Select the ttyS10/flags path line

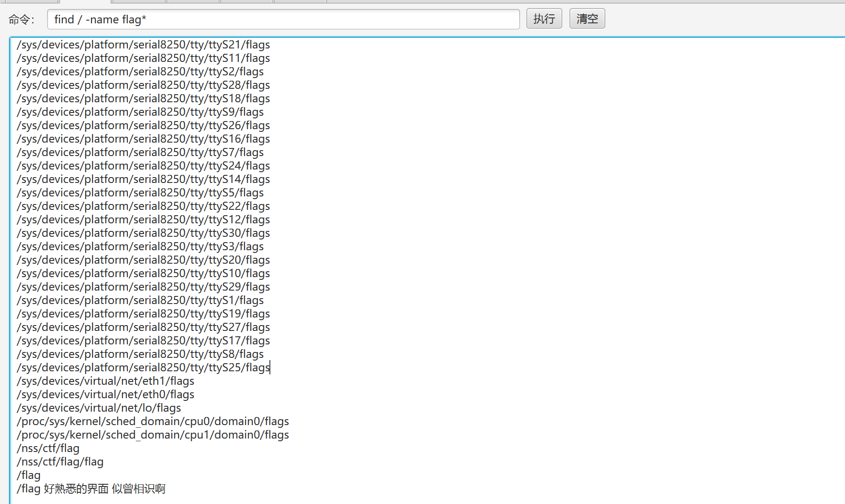coord(143,274)
